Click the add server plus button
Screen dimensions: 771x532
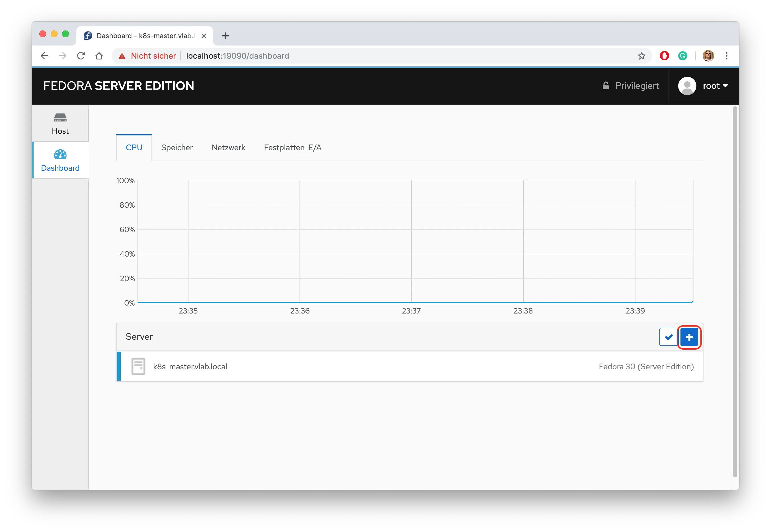point(689,337)
